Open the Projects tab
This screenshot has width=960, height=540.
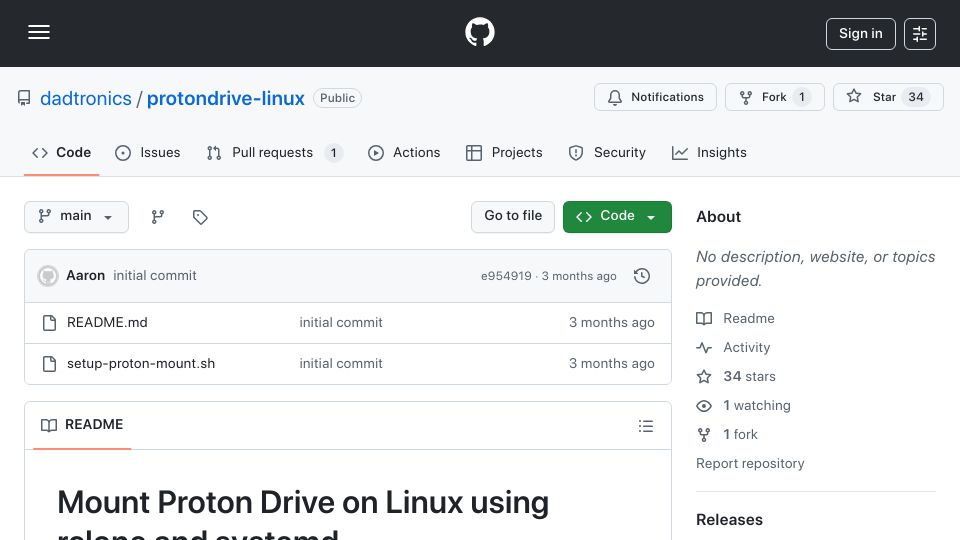pyautogui.click(x=504, y=152)
